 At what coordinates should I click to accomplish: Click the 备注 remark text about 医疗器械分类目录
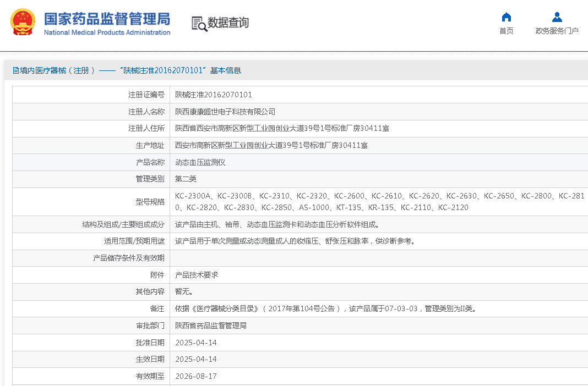tap(325, 308)
